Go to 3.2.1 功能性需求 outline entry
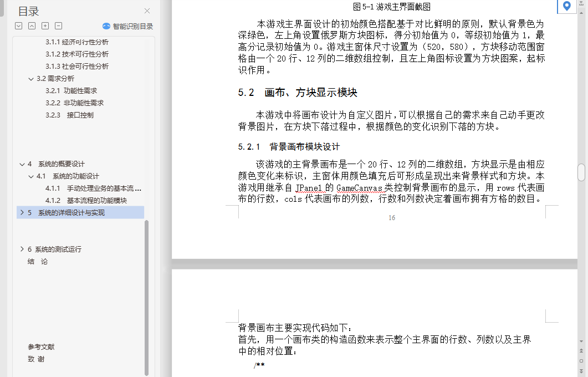This screenshot has height=377, width=588. 71,91
